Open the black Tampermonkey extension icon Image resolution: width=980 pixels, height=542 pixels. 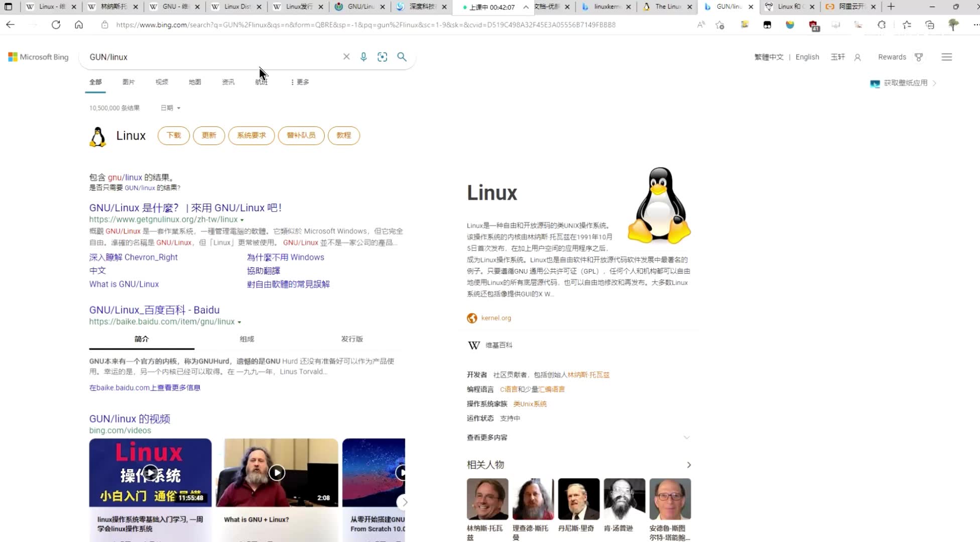click(x=767, y=25)
